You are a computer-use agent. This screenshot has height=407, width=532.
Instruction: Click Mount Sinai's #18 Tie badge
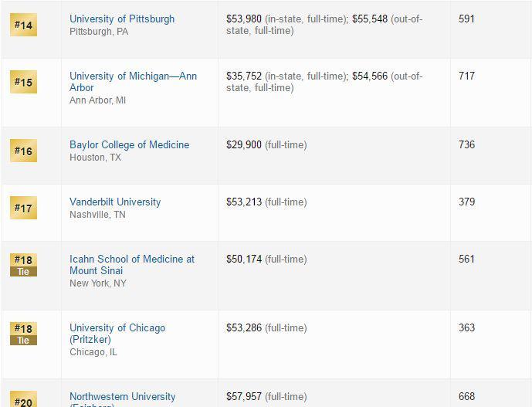coord(23,264)
